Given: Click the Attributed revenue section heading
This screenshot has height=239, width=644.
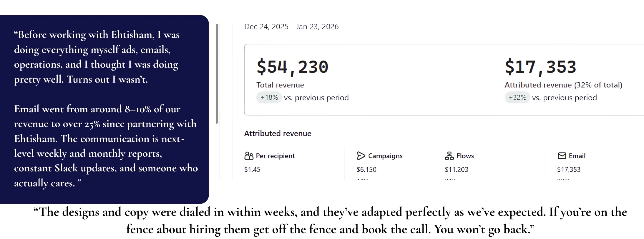Looking at the screenshot, I should click(278, 133).
